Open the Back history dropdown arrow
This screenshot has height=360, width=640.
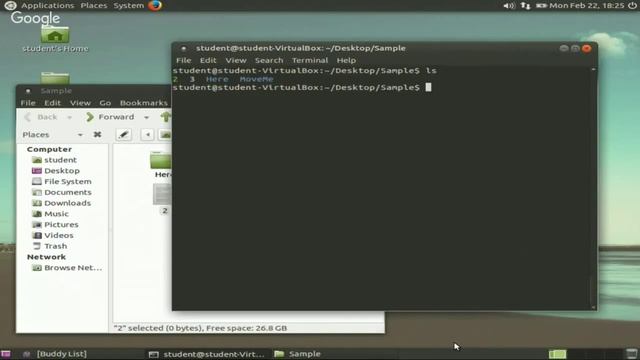[69, 118]
